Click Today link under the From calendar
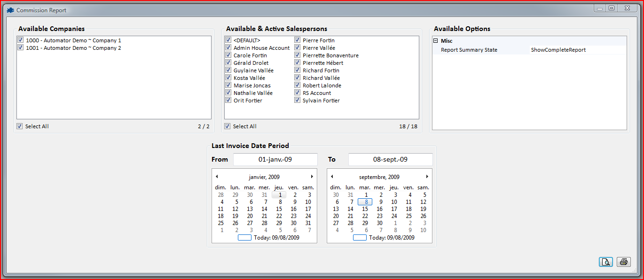 click(x=276, y=238)
